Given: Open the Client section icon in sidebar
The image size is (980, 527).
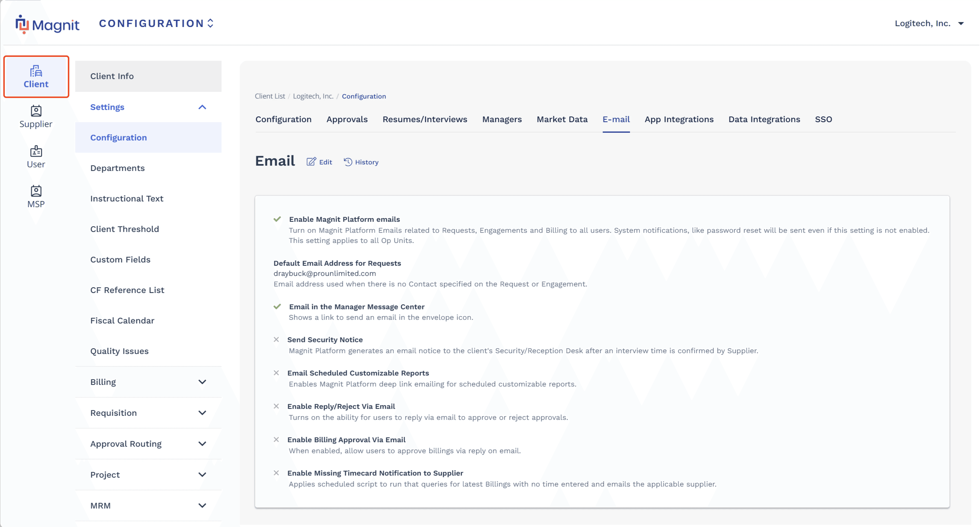Looking at the screenshot, I should 36,77.
